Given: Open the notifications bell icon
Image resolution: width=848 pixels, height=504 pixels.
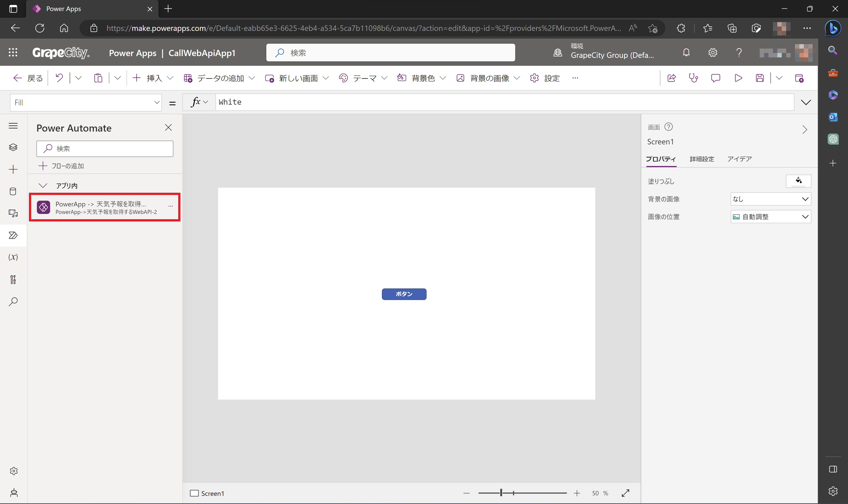Looking at the screenshot, I should (x=686, y=52).
